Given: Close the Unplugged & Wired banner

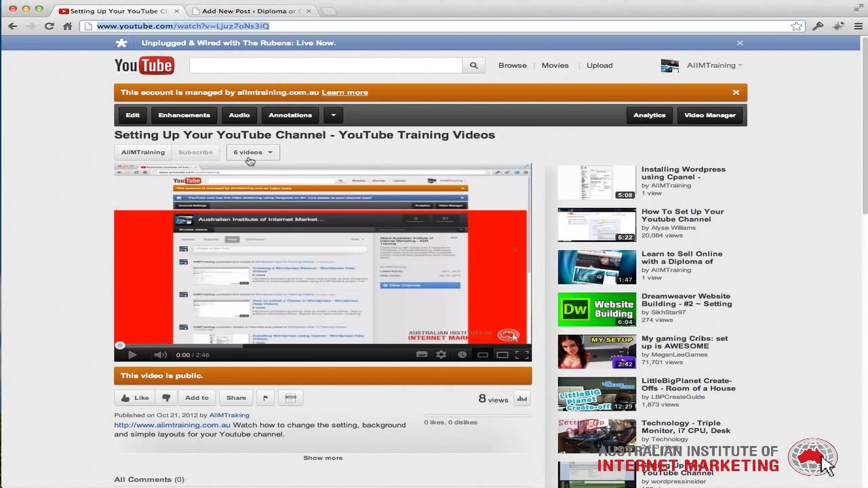Looking at the screenshot, I should (x=740, y=43).
